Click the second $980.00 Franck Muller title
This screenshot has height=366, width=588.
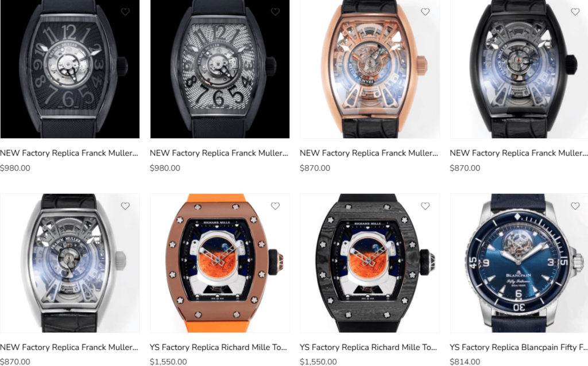click(219, 153)
